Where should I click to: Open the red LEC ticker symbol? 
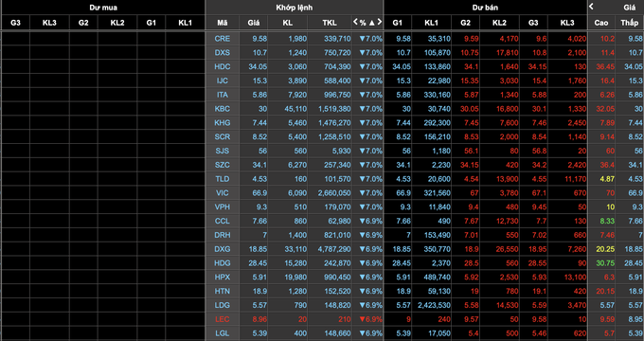(x=223, y=319)
